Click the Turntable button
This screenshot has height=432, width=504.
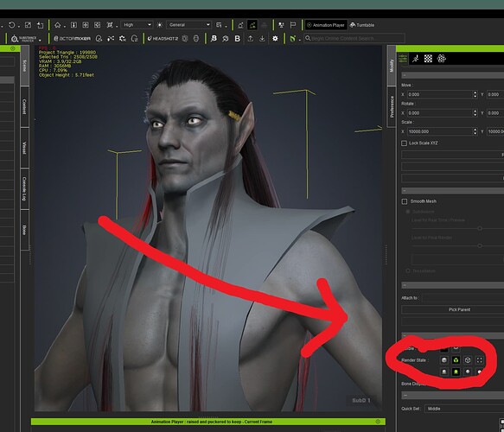tap(362, 25)
